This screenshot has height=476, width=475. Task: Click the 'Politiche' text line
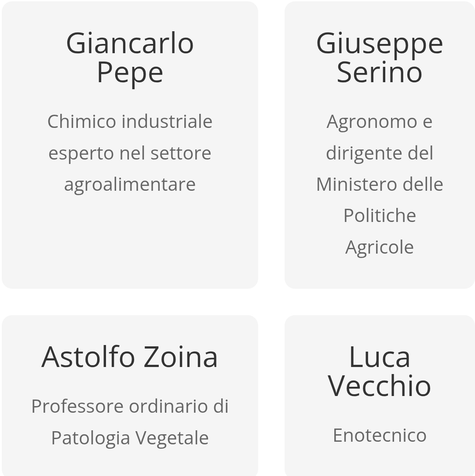(x=380, y=215)
